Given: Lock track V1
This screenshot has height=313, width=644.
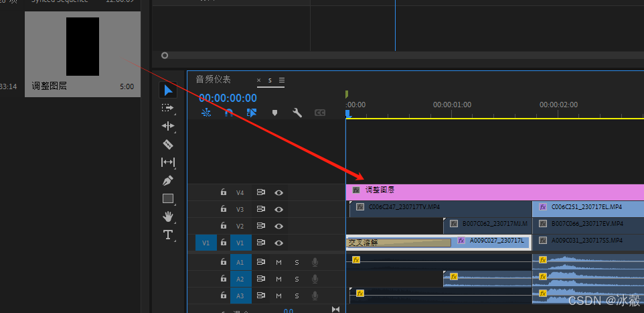Looking at the screenshot, I should [x=224, y=243].
